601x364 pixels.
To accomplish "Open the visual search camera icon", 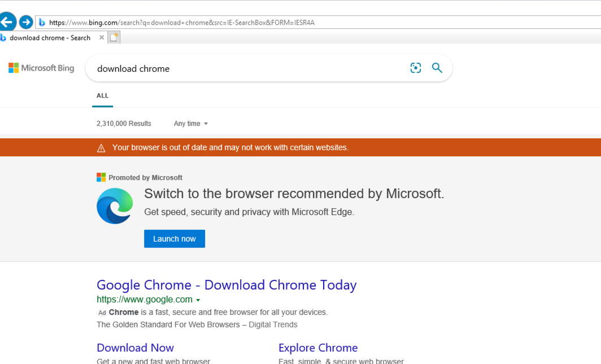I will 416,68.
